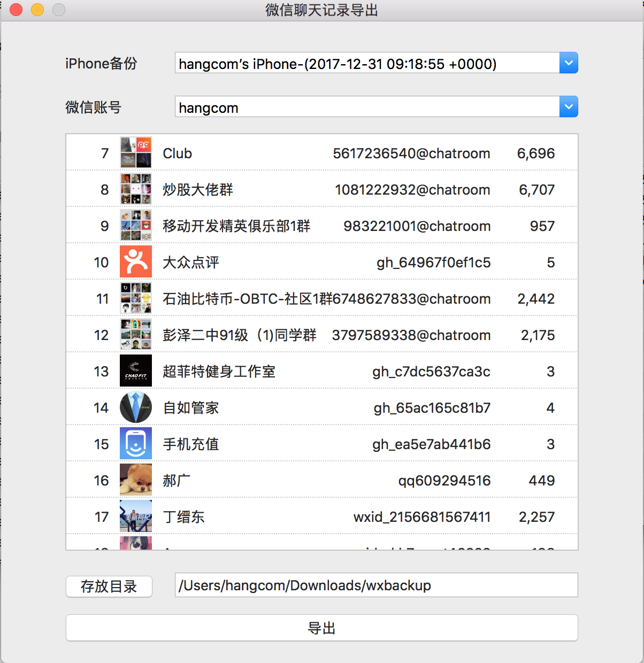
Task: Select 超菲特健身工作室 account name
Action: (x=219, y=372)
